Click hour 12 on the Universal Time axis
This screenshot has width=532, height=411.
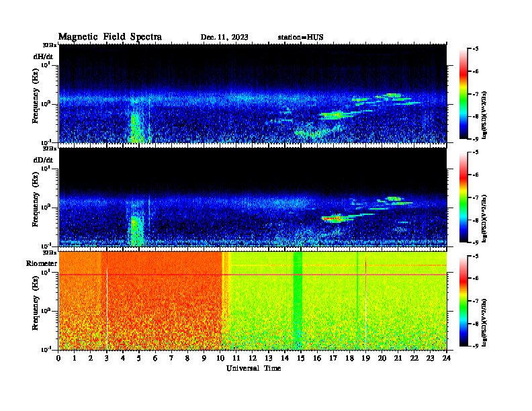click(253, 358)
